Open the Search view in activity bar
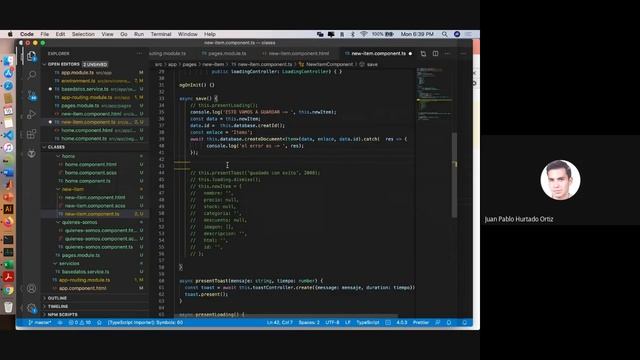Image resolution: width=640 pixels, height=360 pixels. pyautogui.click(x=31, y=75)
